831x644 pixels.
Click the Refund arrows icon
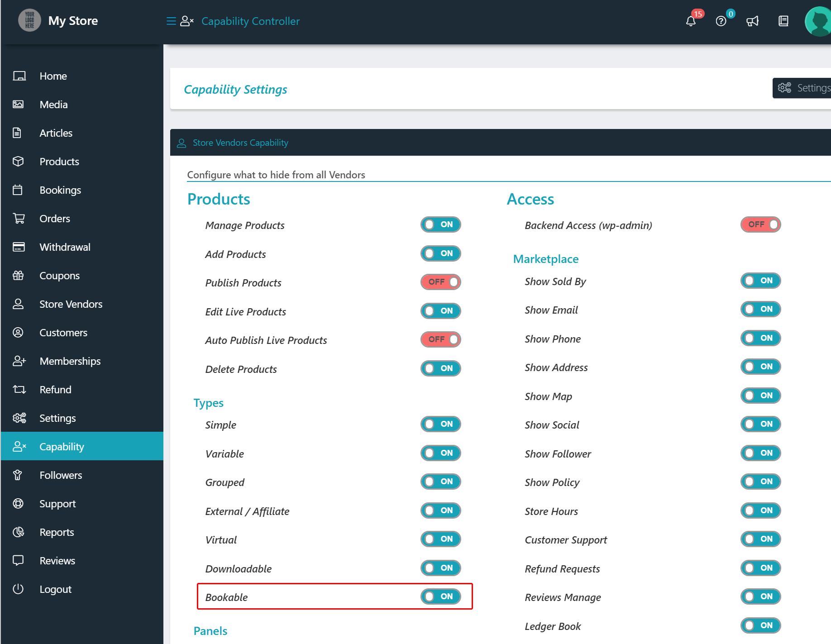[19, 390]
